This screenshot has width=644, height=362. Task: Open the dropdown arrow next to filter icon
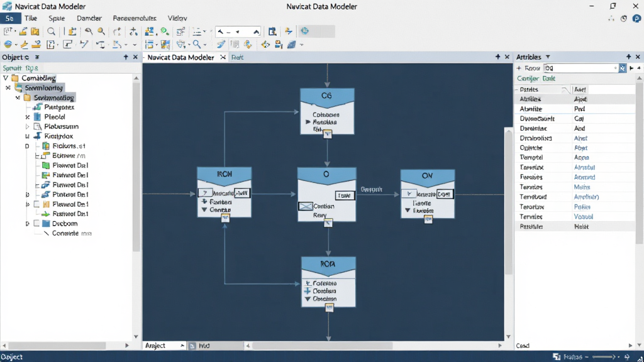coord(189,45)
